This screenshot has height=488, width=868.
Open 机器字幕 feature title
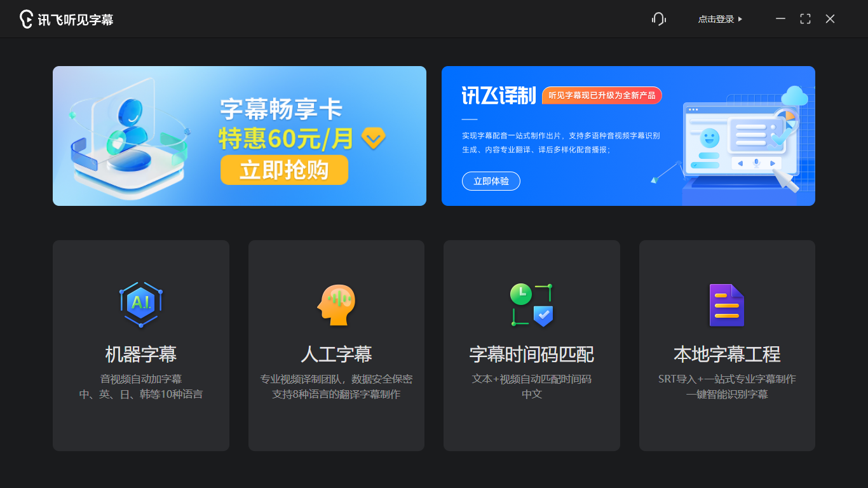[x=141, y=354]
